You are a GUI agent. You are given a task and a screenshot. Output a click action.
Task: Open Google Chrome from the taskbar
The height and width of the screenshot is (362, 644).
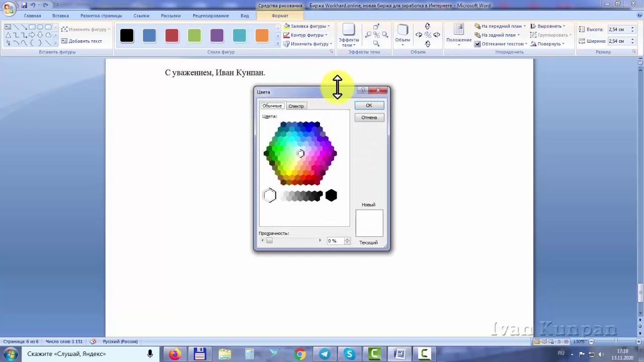[299, 354]
